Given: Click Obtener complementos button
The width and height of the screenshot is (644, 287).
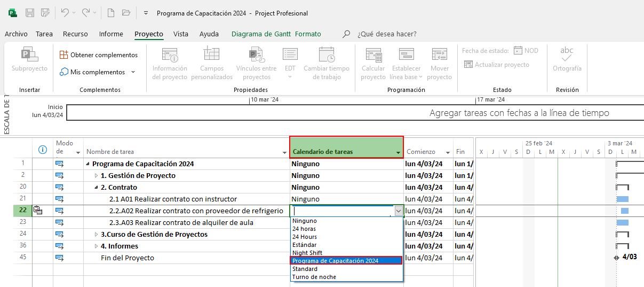Looking at the screenshot, I should tap(99, 55).
